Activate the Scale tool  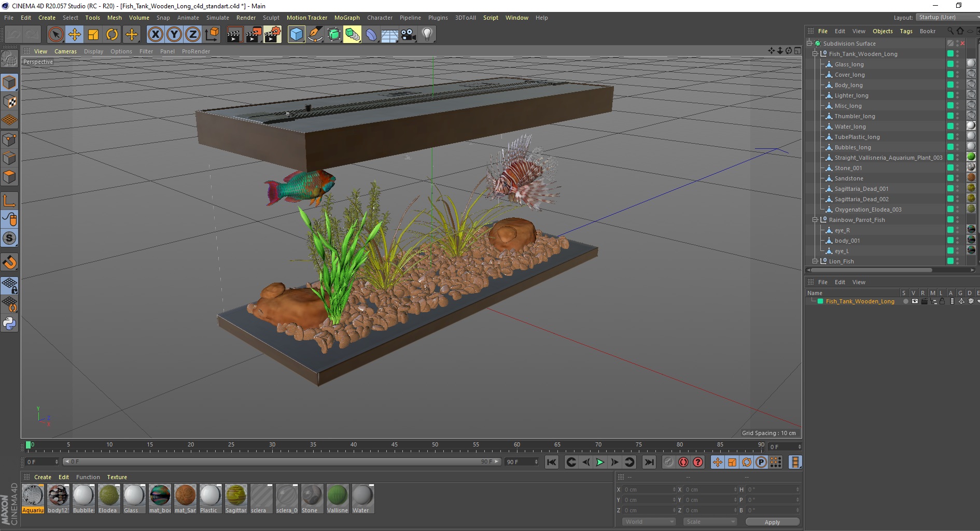[93, 35]
